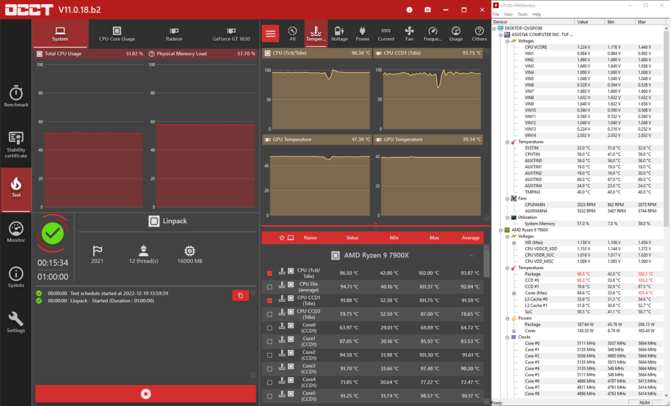The image size is (670, 406).
Task: Copy the test log with red copy icon
Action: pyautogui.click(x=241, y=295)
